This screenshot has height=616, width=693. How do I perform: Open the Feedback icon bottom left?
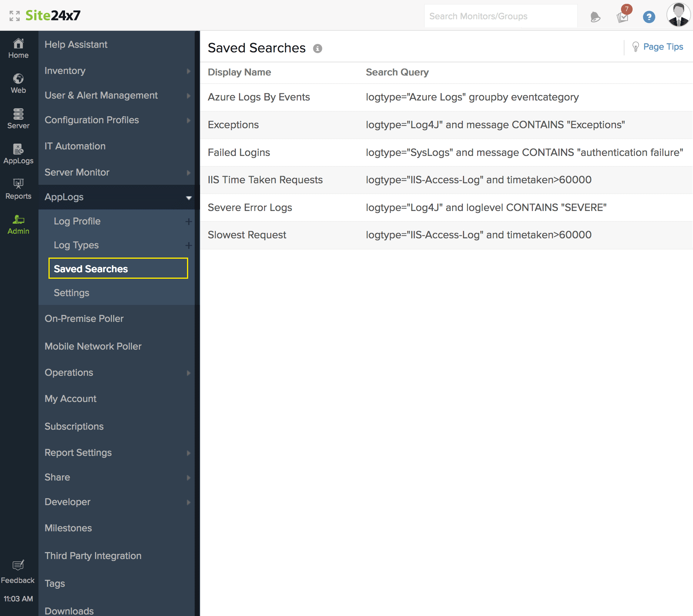[18, 565]
